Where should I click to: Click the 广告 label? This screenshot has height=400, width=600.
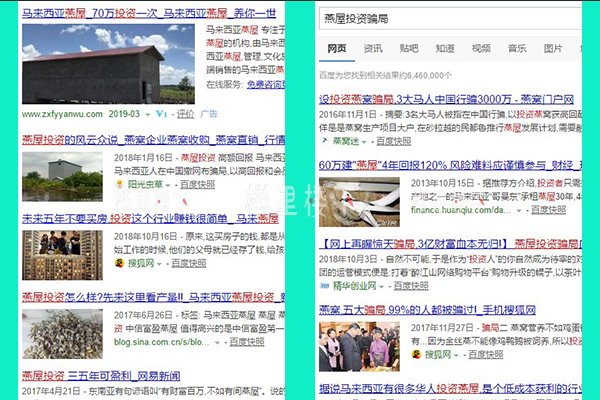[209, 114]
